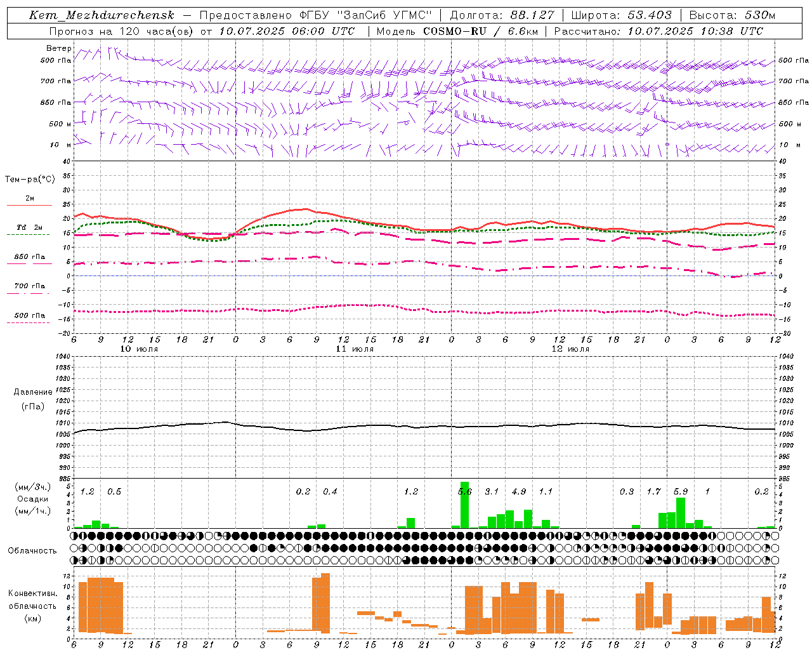Click the green dashed Td legend line

pyautogui.click(x=28, y=235)
